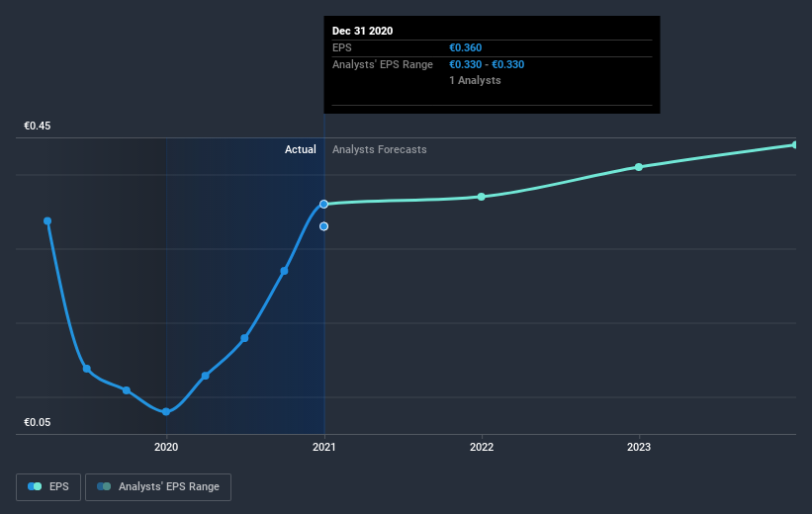812x514 pixels.
Task: Click the analyst range dot below the 2021 EPS point
Action: click(323, 226)
